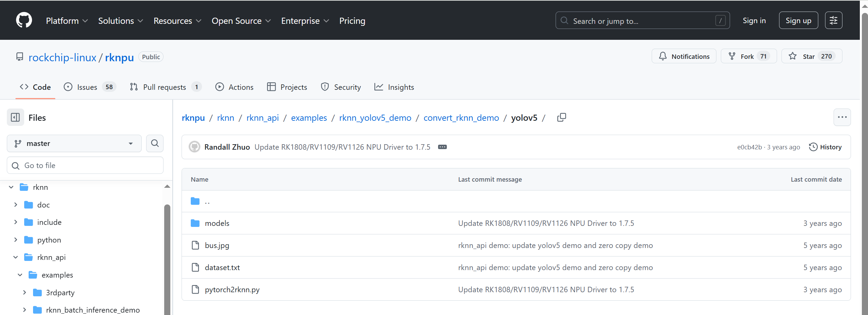Open the rknpu root breadcrumb link
Screen dimensions: 868x315
[193, 118]
